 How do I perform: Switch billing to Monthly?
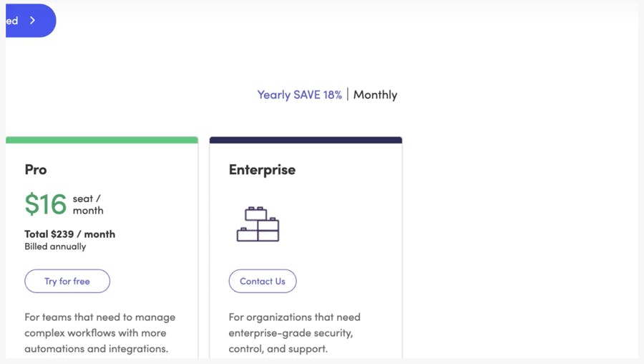tap(375, 95)
